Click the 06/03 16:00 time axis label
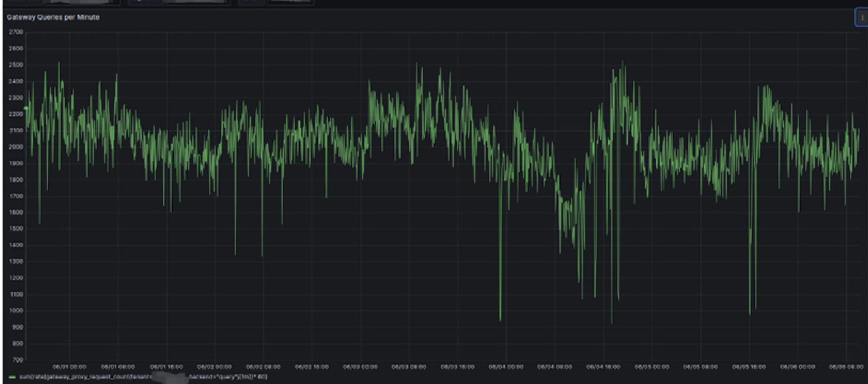868x384 pixels. [x=457, y=367]
